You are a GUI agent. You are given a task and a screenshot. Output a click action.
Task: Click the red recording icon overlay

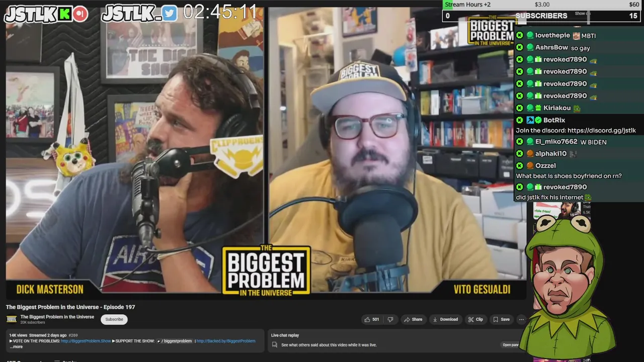pos(80,15)
